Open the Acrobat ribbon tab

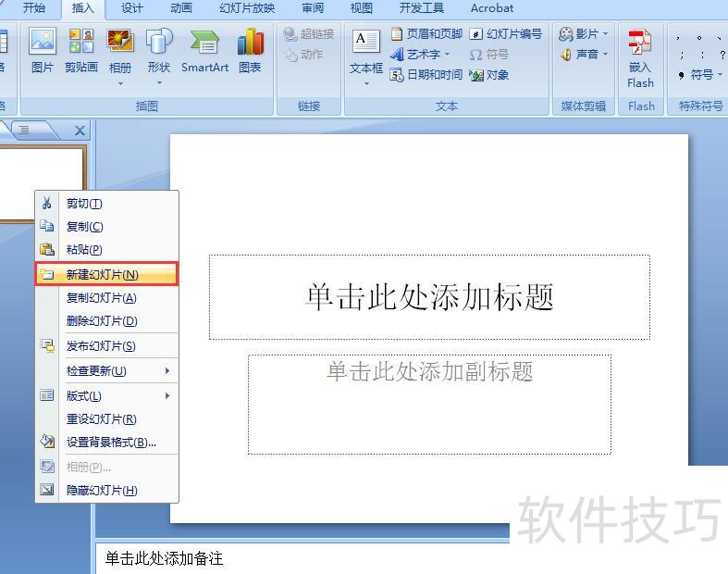point(492,8)
